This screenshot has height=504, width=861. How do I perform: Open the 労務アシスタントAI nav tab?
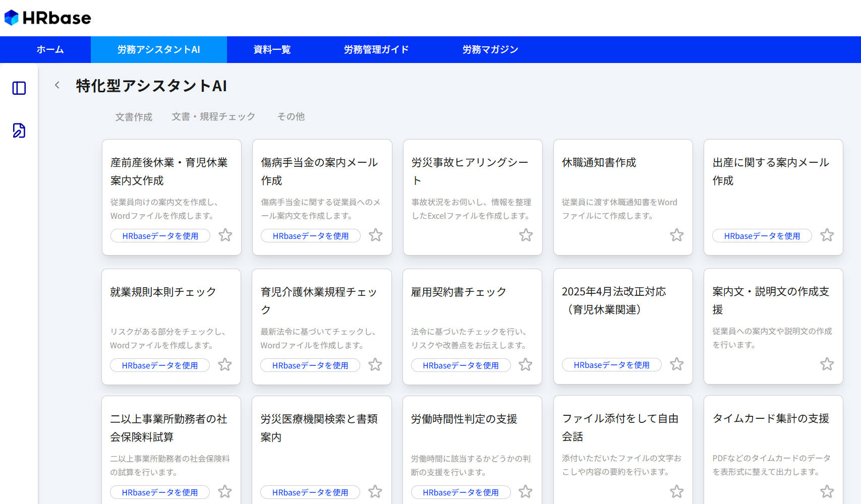(158, 49)
